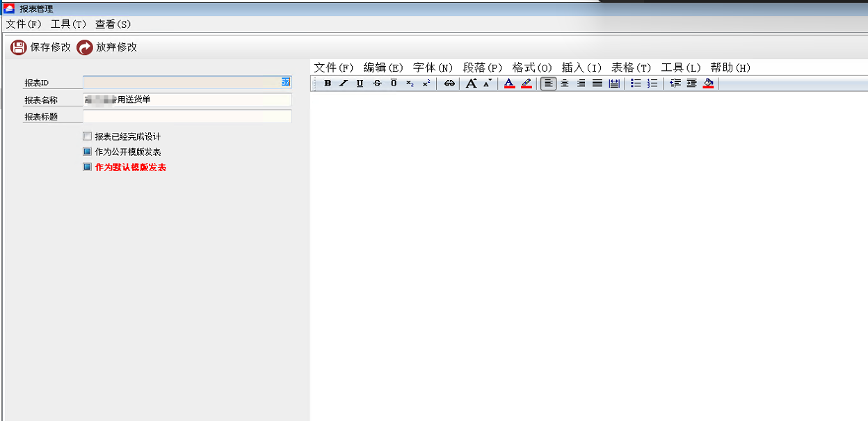Image resolution: width=868 pixels, height=421 pixels.
Task: Open the window 文件(F) menu
Action: click(x=24, y=24)
